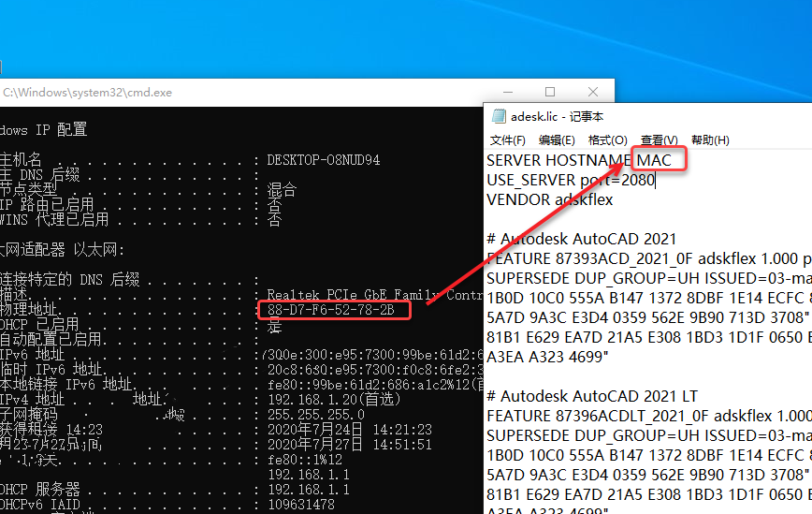Click subnet mask 255.255.255.0 in cmd
This screenshot has width=812, height=514.
[316, 415]
